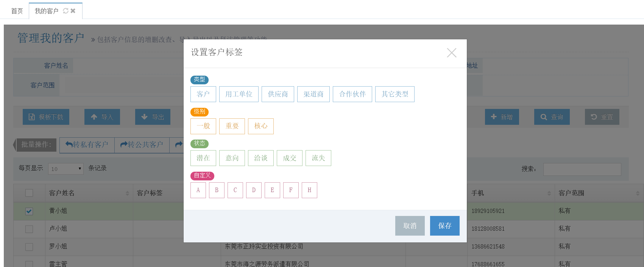This screenshot has width=644, height=267.
Task: Click the 模板下载 button
Action: coord(46,117)
